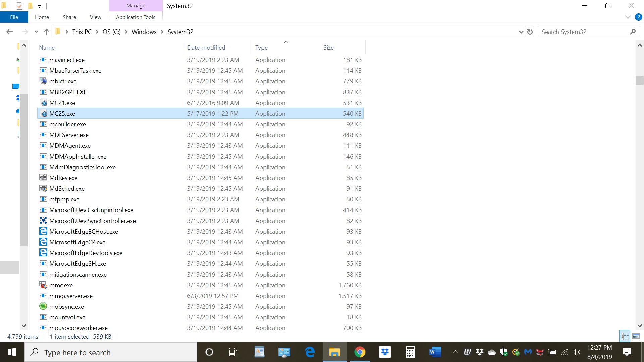Open Explorer help question mark
Screen dimensions: 644x362
pyautogui.click(x=638, y=17)
